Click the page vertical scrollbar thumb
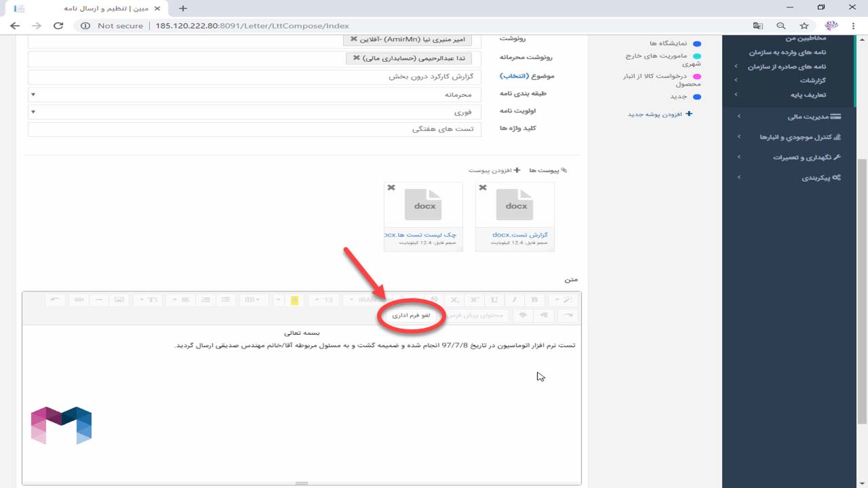Image resolution: width=868 pixels, height=488 pixels. click(x=862, y=291)
